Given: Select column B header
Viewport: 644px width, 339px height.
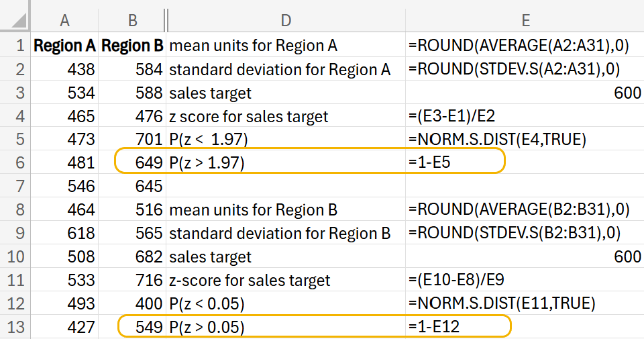Looking at the screenshot, I should click(x=132, y=21).
